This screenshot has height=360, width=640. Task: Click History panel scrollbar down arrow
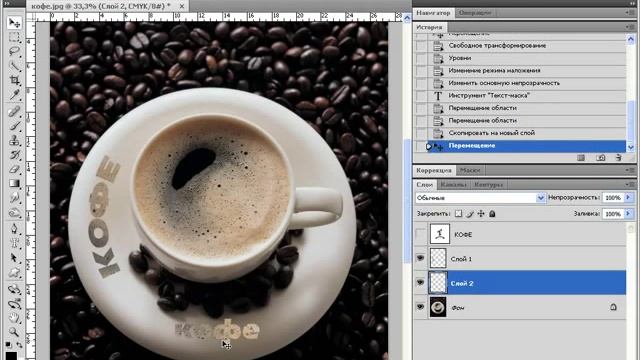631,147
